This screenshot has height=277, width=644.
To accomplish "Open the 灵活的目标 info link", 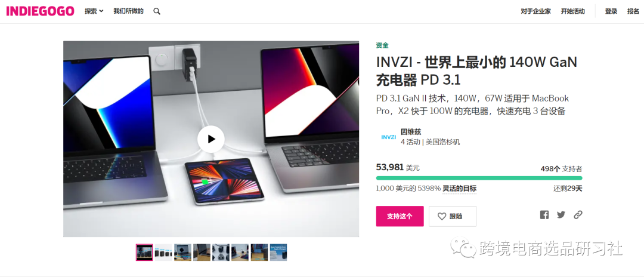I will tap(460, 189).
